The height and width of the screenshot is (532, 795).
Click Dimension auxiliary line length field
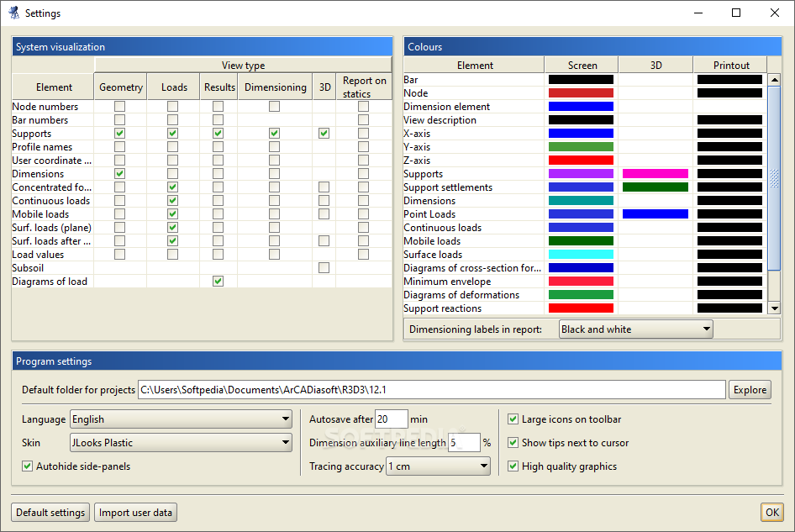tap(465, 443)
